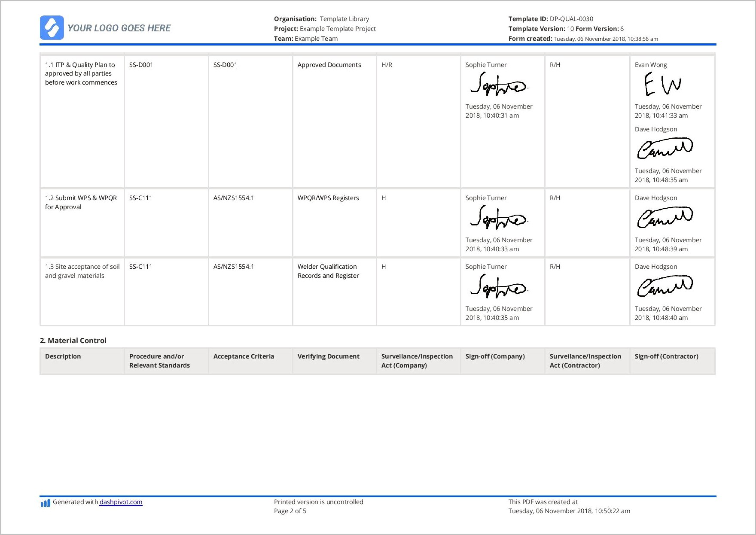The width and height of the screenshot is (756, 535).
Task: Click Evan Wong's 'EW' signature
Action: tap(662, 84)
